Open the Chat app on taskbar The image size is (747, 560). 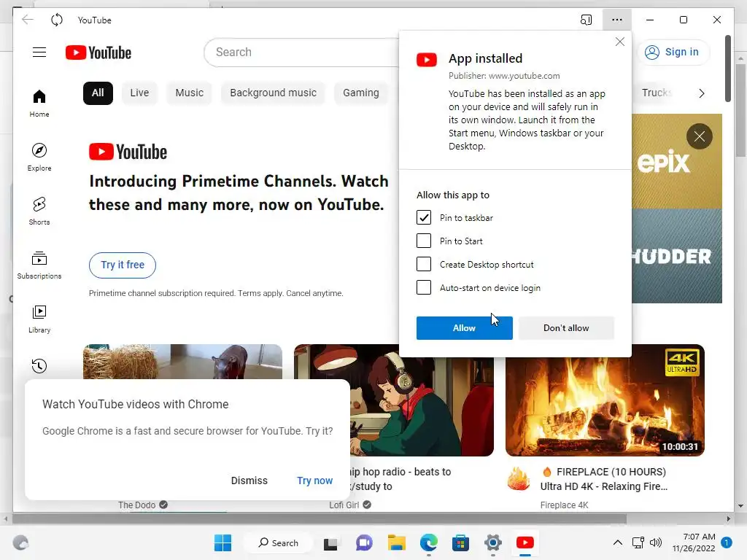(364, 542)
